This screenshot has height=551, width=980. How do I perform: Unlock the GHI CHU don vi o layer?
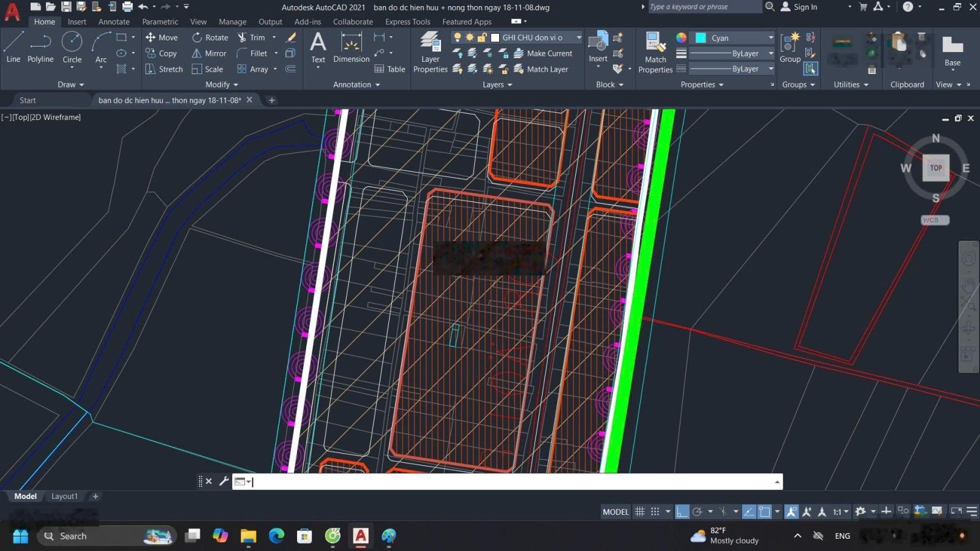tap(483, 37)
